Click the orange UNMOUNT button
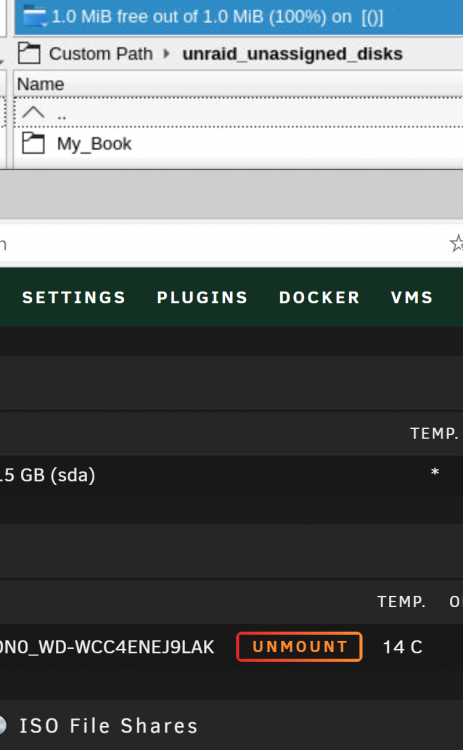Screen dimensions: 463x750 click(x=299, y=647)
